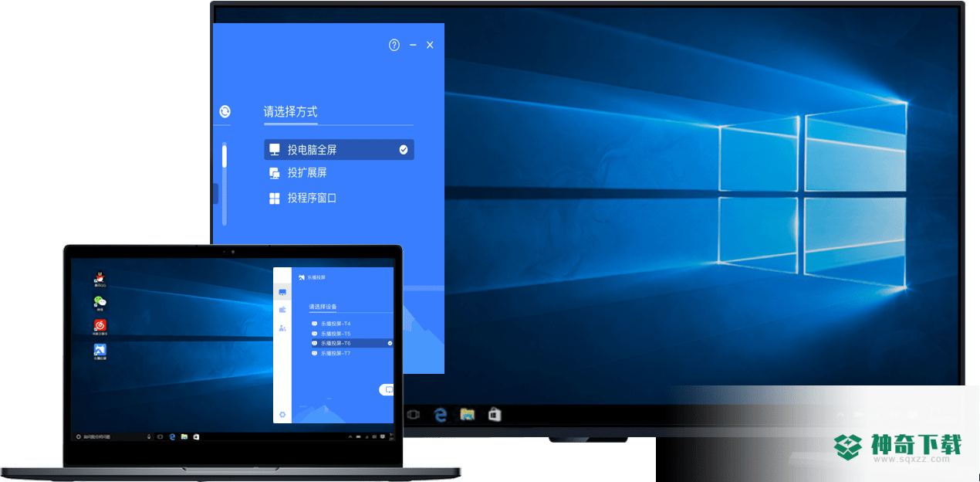Click the 请选择方式 heading
980x482 pixels.
(290, 112)
